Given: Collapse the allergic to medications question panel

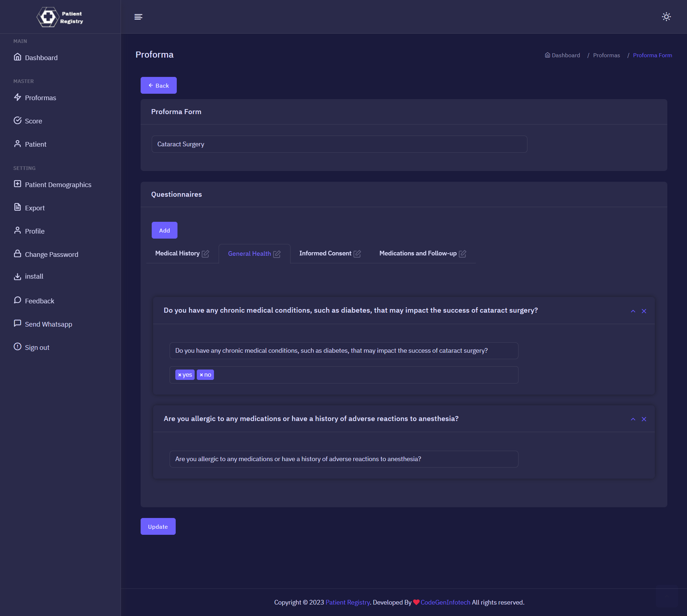Looking at the screenshot, I should point(633,419).
